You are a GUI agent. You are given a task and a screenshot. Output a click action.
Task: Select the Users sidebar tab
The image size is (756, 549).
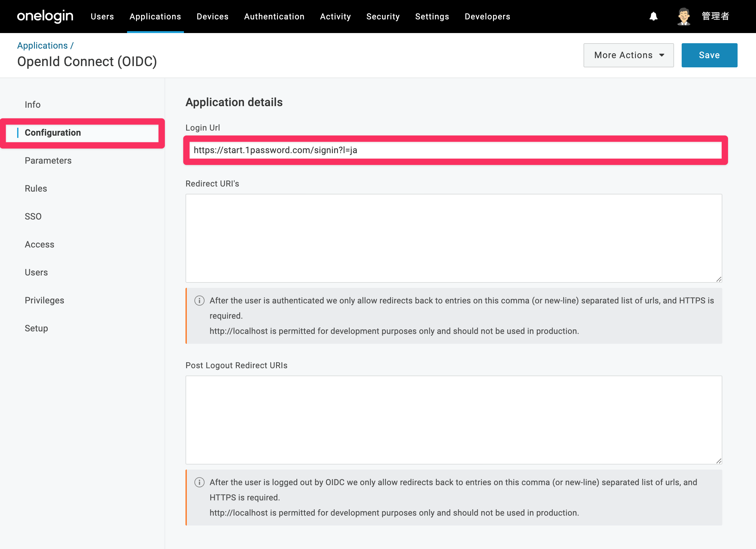click(36, 273)
